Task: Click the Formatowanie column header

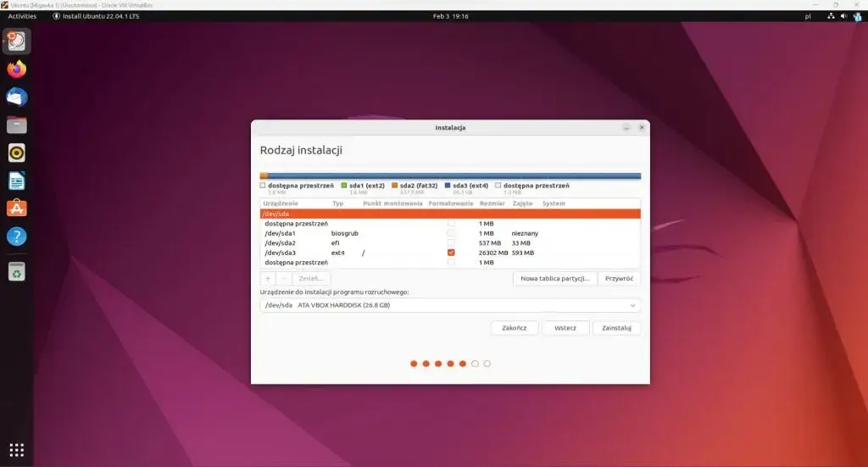Action: 451,203
